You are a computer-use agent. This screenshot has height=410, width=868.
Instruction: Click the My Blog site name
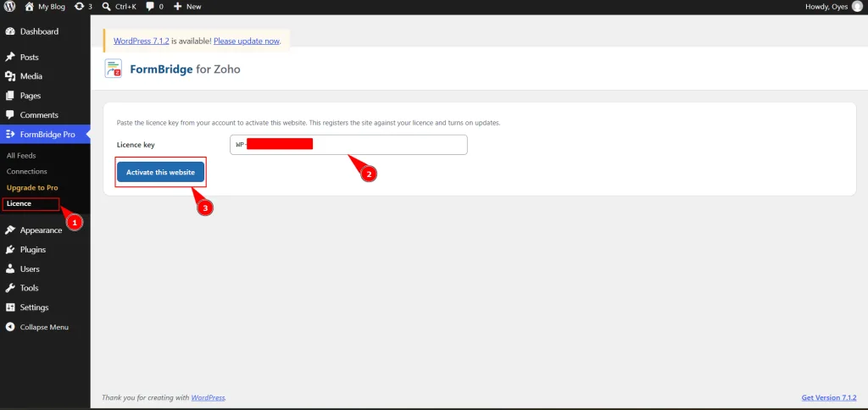(x=52, y=7)
